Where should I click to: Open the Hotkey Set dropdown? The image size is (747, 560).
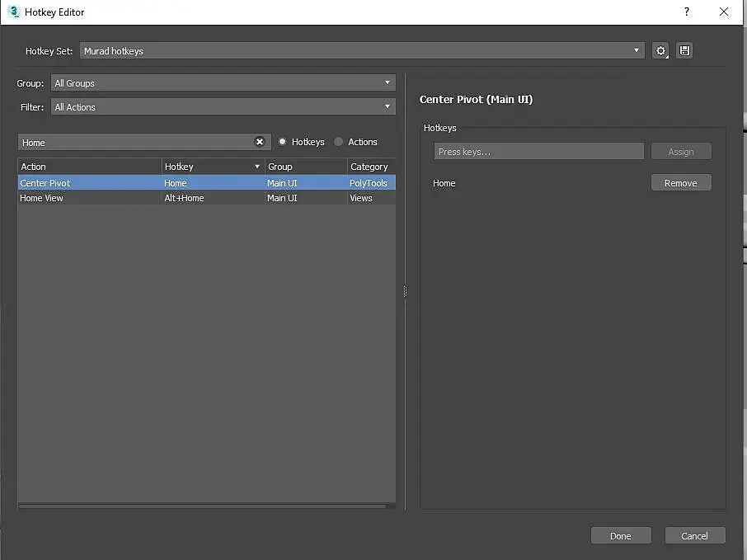[362, 51]
